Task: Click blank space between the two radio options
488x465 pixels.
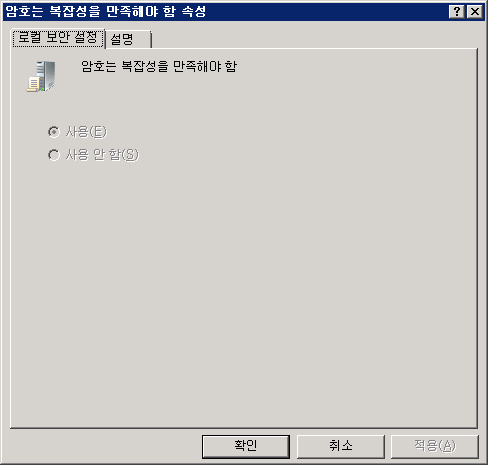Action: (x=93, y=143)
